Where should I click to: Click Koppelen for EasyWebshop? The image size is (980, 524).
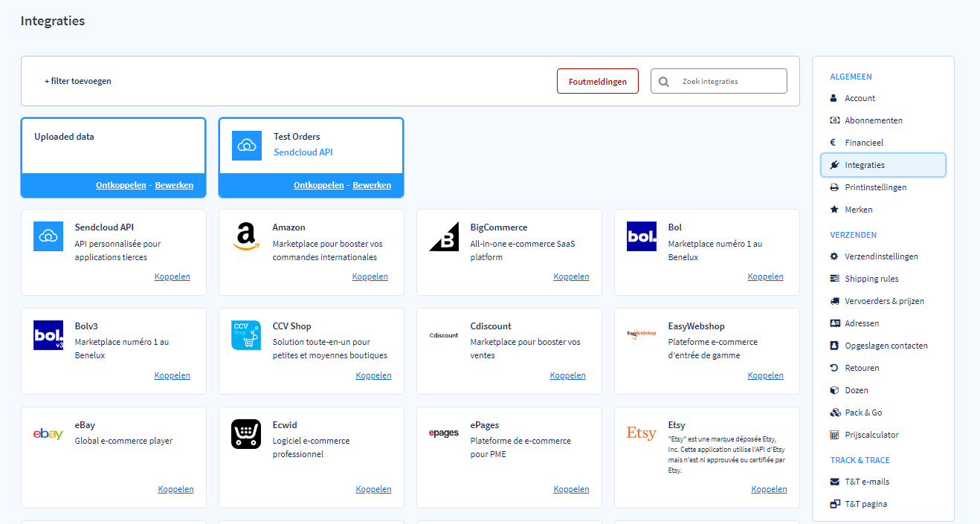(x=766, y=375)
